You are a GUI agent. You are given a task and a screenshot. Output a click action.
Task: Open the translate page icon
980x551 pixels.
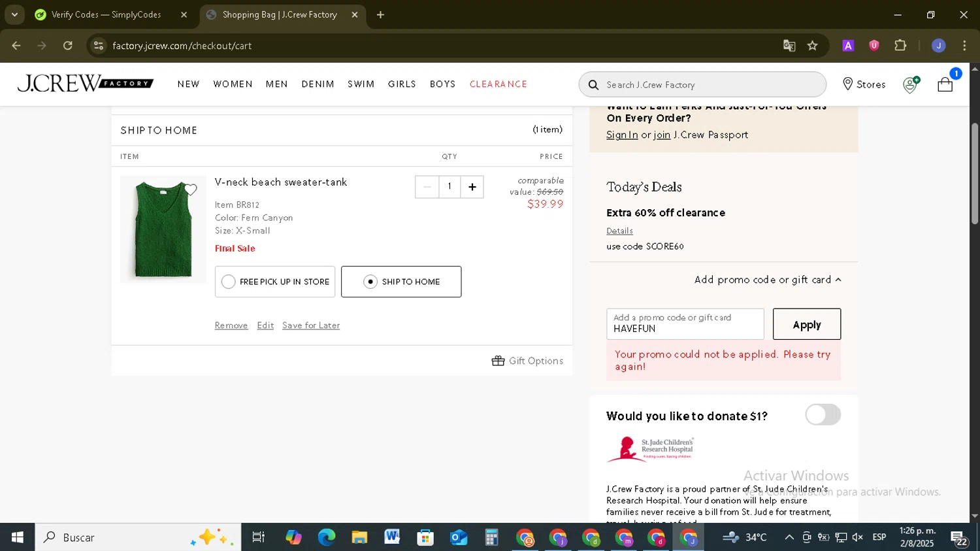tap(789, 46)
